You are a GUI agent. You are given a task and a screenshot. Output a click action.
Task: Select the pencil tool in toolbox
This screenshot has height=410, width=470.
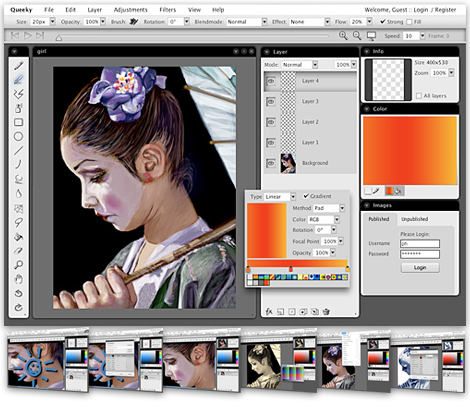[19, 66]
